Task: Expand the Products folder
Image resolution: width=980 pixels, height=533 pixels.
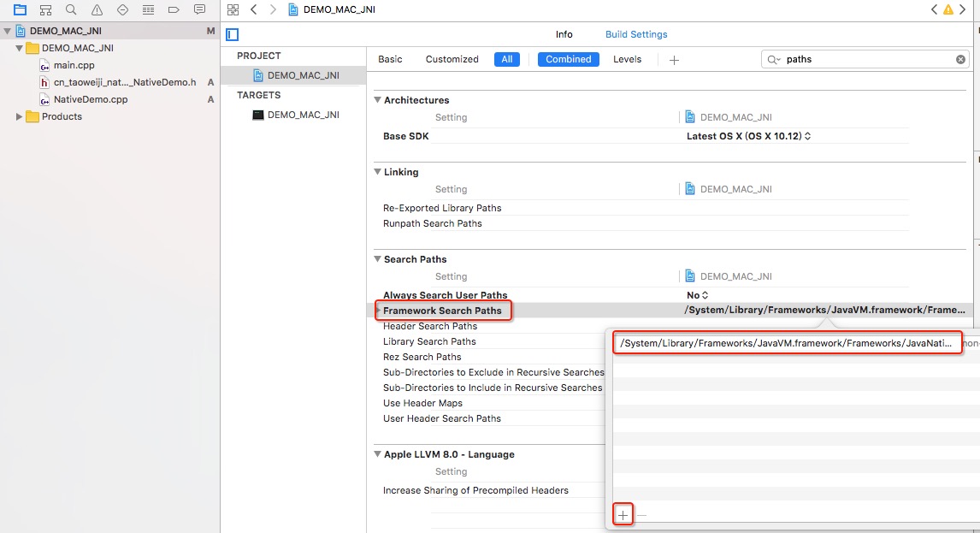Action: (x=19, y=116)
